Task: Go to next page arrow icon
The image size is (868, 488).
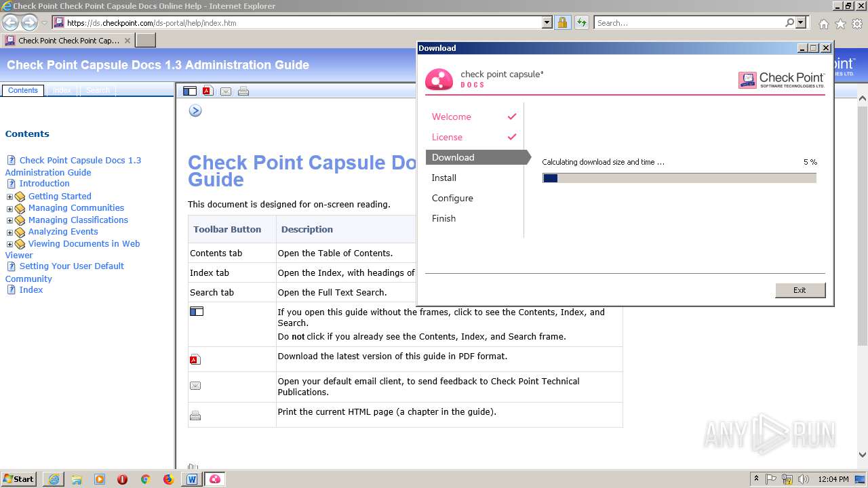Action: coord(195,110)
